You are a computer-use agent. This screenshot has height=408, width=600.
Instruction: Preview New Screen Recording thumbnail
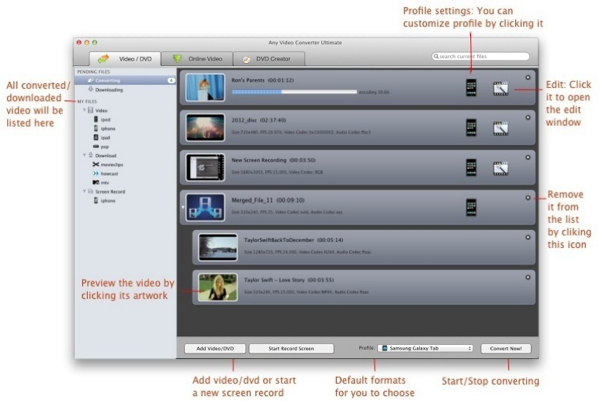(x=205, y=167)
